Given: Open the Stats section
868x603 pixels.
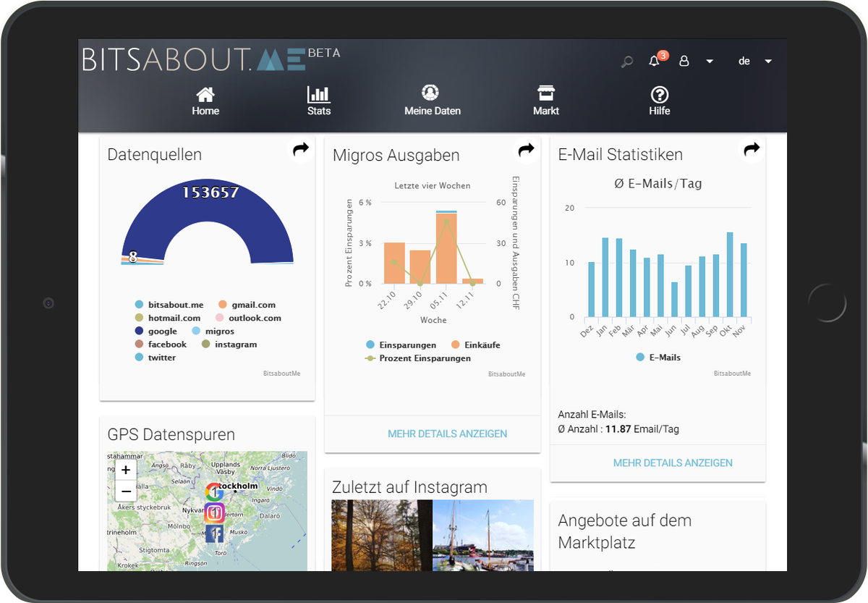Looking at the screenshot, I should point(319,101).
